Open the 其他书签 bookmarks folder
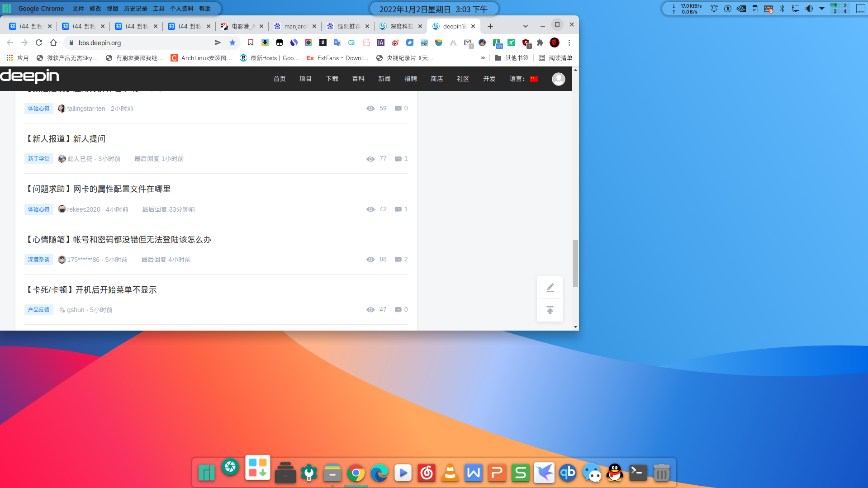Image resolution: width=868 pixels, height=488 pixels. click(x=512, y=58)
